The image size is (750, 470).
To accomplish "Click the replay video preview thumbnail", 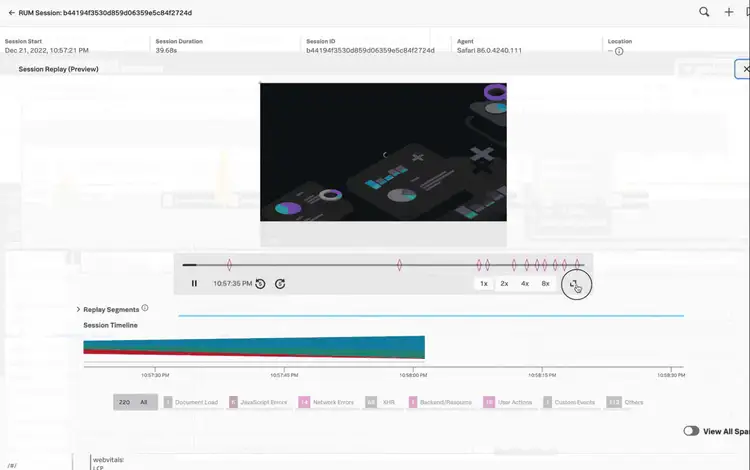I will click(x=383, y=152).
